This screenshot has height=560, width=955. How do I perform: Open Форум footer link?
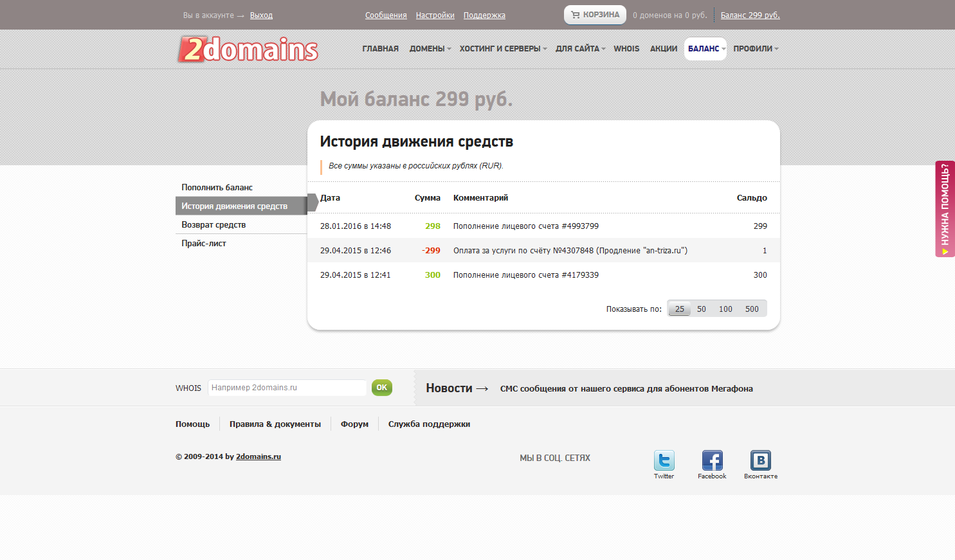[354, 424]
